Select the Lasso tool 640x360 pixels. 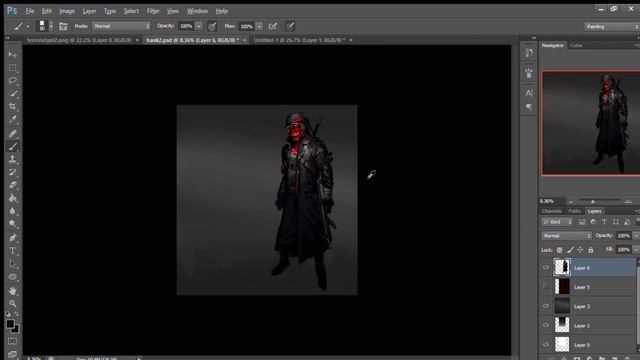click(x=13, y=80)
